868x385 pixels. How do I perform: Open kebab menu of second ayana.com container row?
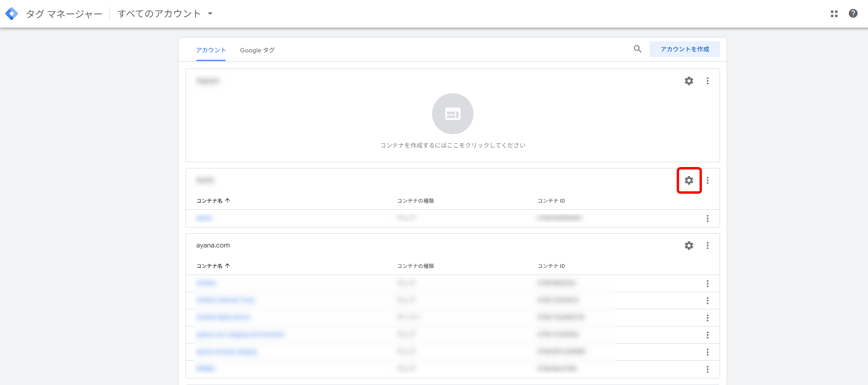(x=708, y=301)
